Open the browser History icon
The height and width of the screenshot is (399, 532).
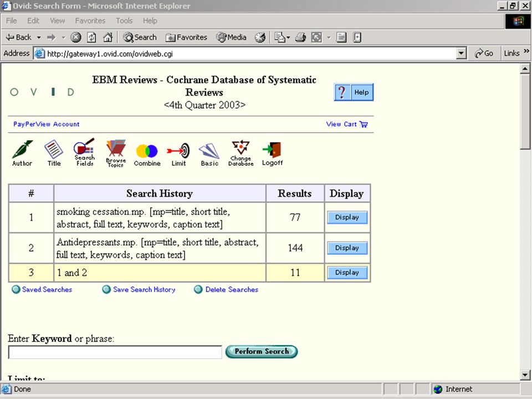click(260, 37)
